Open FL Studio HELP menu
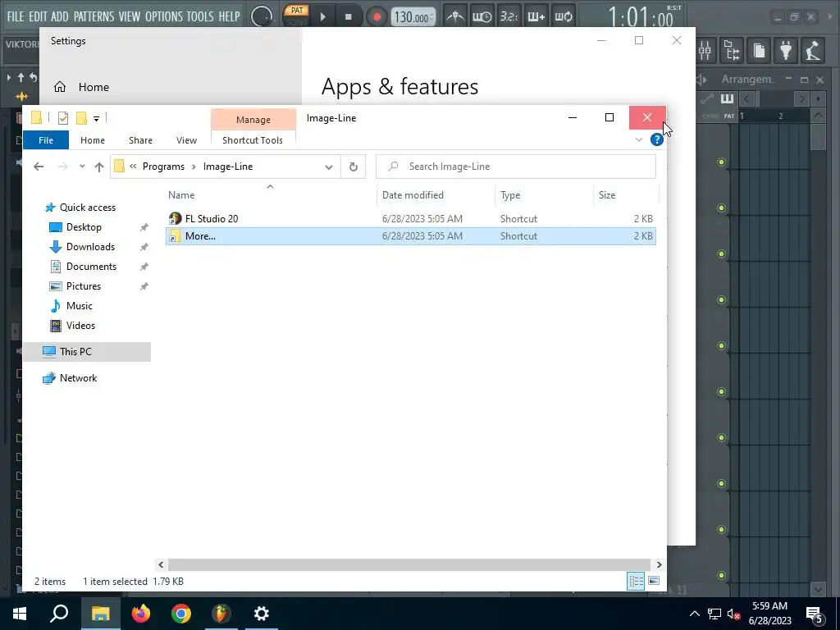 (230, 16)
